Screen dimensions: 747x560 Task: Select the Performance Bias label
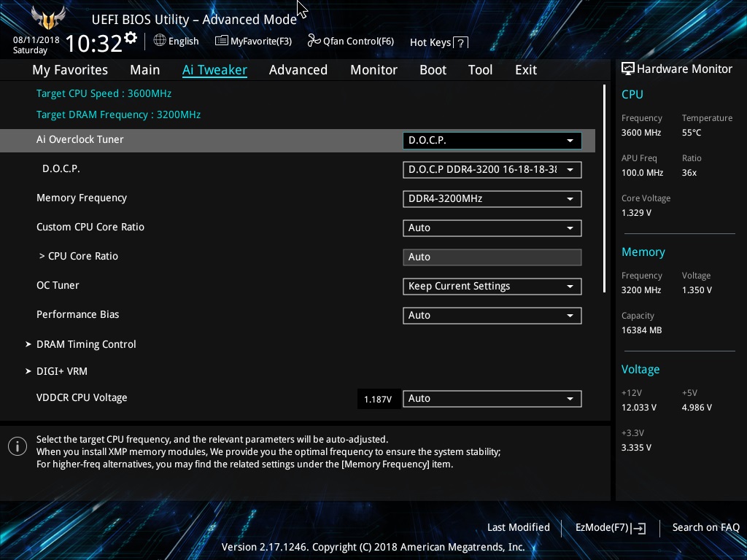tap(77, 314)
